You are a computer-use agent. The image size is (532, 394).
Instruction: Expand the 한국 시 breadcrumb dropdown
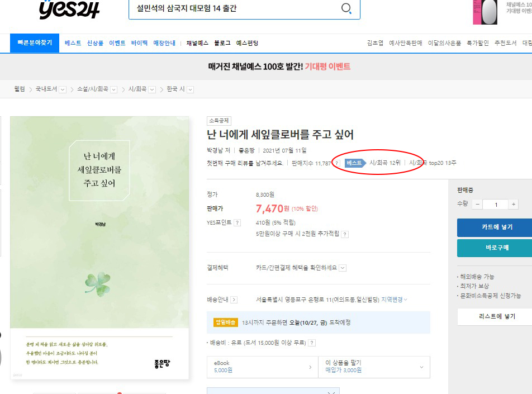click(191, 89)
